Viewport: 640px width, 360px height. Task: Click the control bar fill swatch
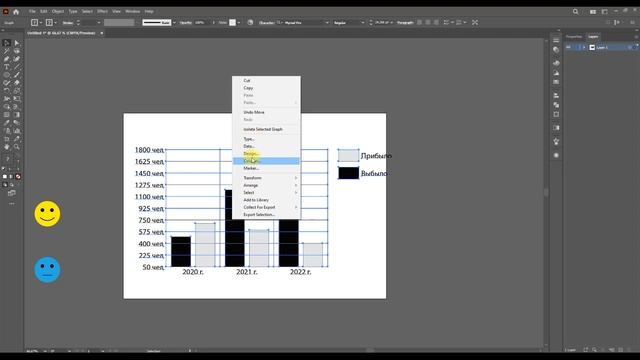pyautogui.click(x=35, y=23)
